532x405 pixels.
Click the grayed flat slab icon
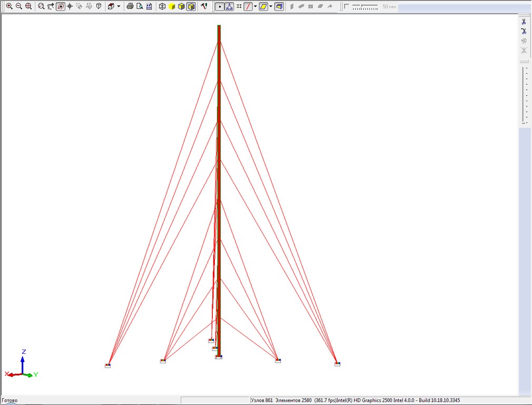[301, 6]
